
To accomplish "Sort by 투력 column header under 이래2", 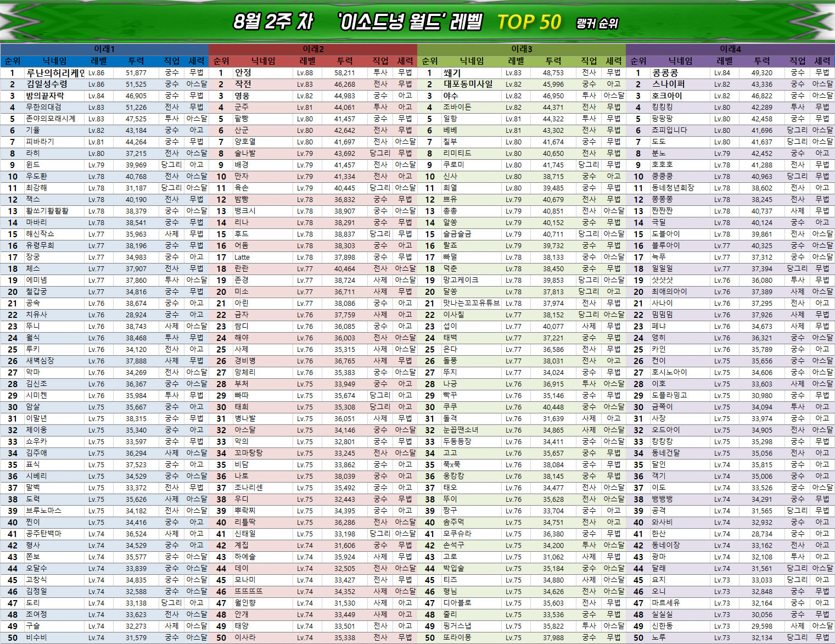I will click(345, 61).
